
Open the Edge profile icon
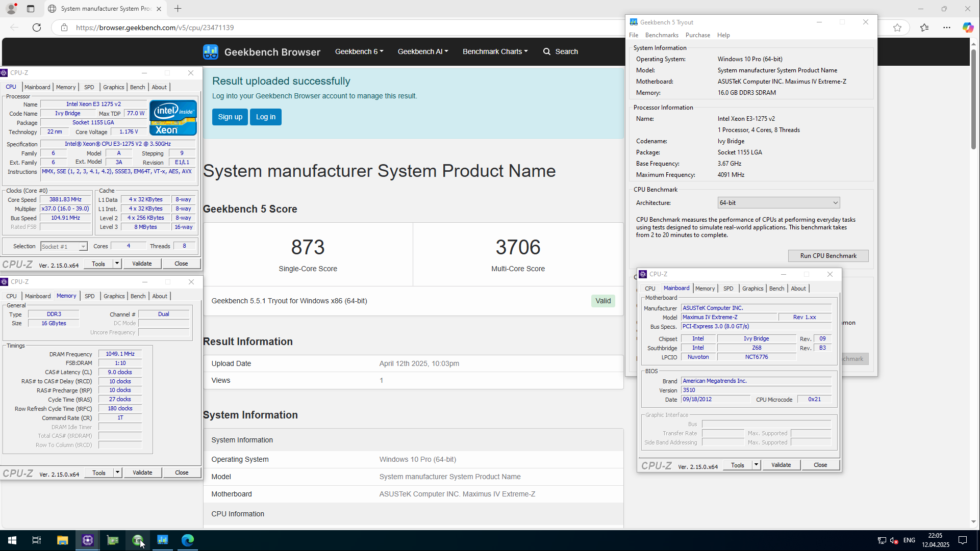pyautogui.click(x=11, y=9)
